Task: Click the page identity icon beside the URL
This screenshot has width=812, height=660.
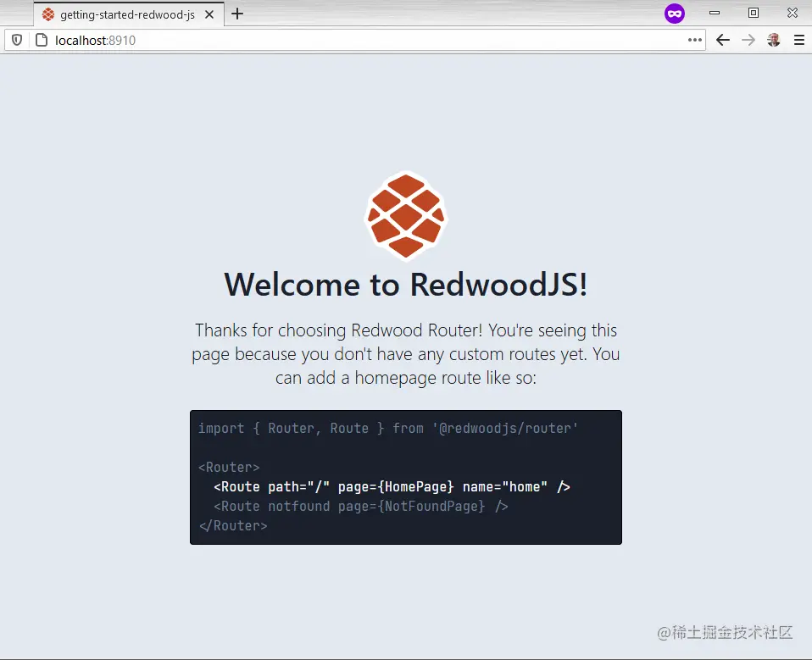Action: 41,39
